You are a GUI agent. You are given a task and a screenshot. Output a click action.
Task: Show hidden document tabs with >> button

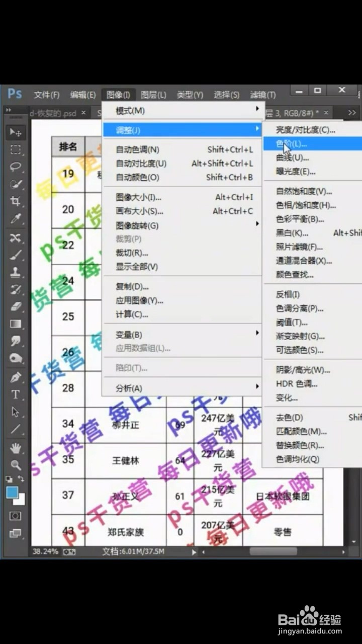pos(351,113)
